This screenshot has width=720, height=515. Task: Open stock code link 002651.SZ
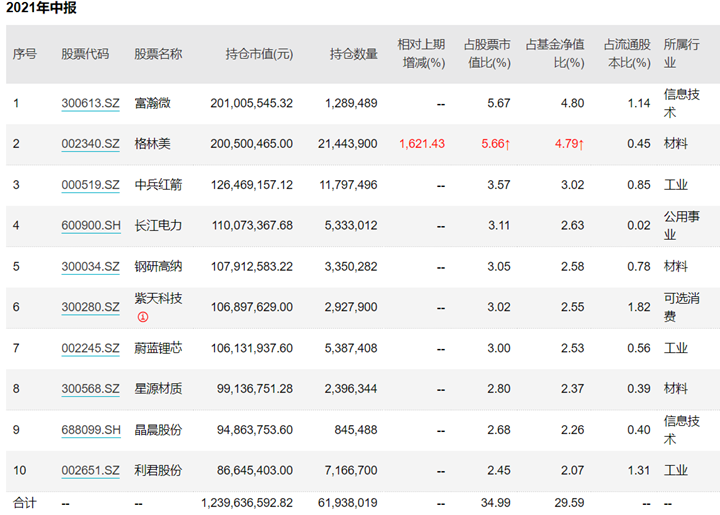[90, 470]
